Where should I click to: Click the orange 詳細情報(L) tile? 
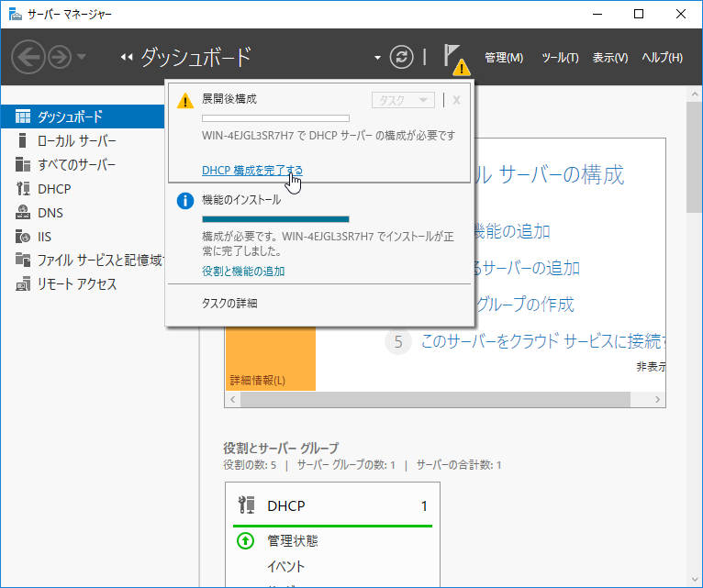click(271, 359)
